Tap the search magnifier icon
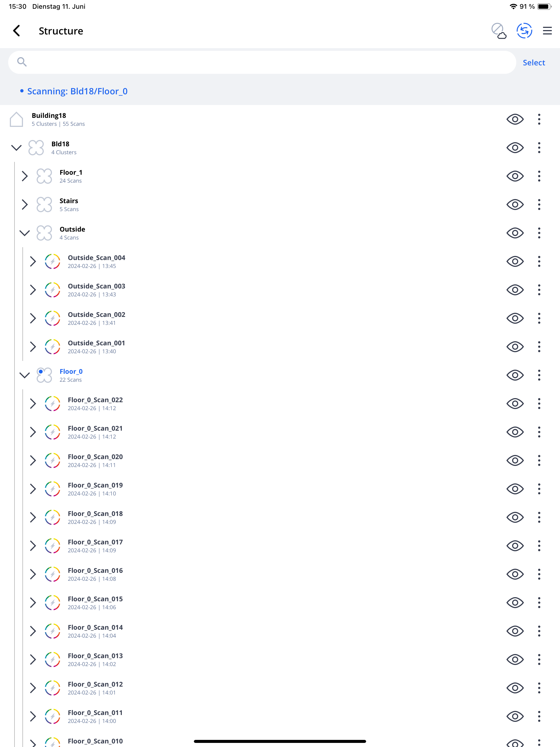Image resolution: width=560 pixels, height=747 pixels. (x=22, y=62)
